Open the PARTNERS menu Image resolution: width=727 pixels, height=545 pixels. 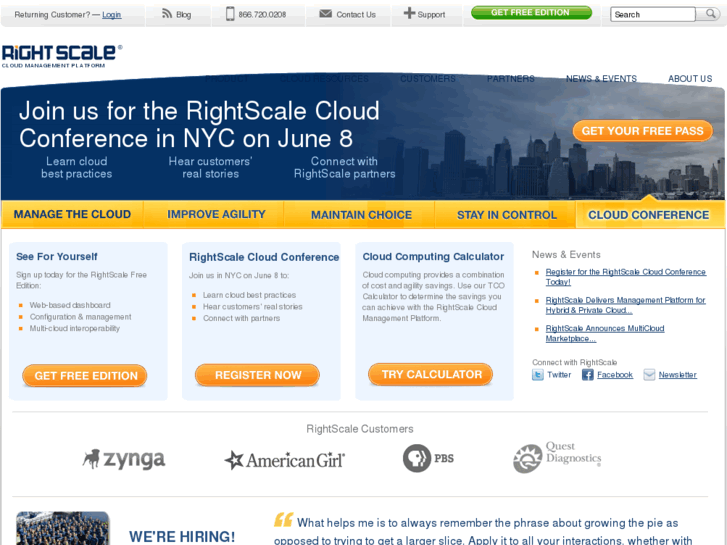[x=510, y=79]
